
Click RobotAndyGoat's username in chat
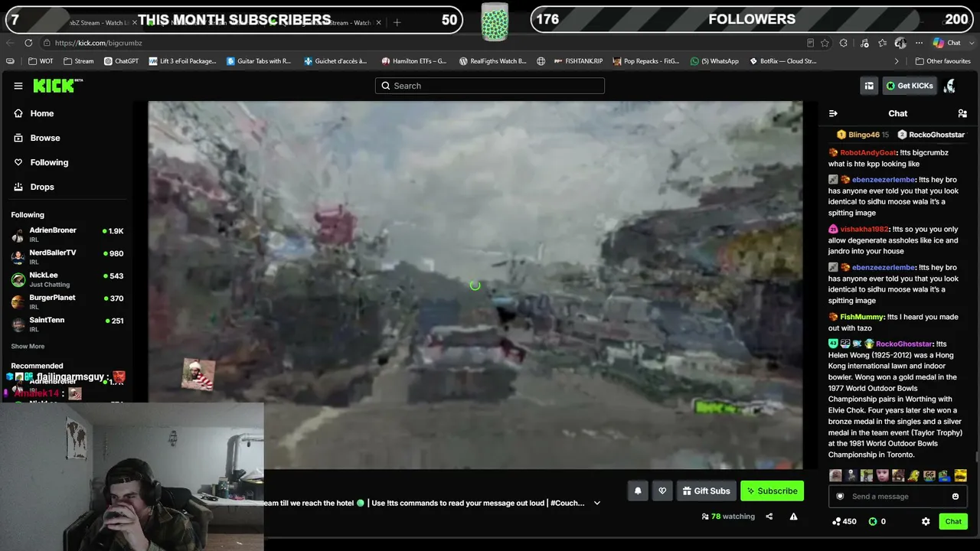[x=868, y=152]
